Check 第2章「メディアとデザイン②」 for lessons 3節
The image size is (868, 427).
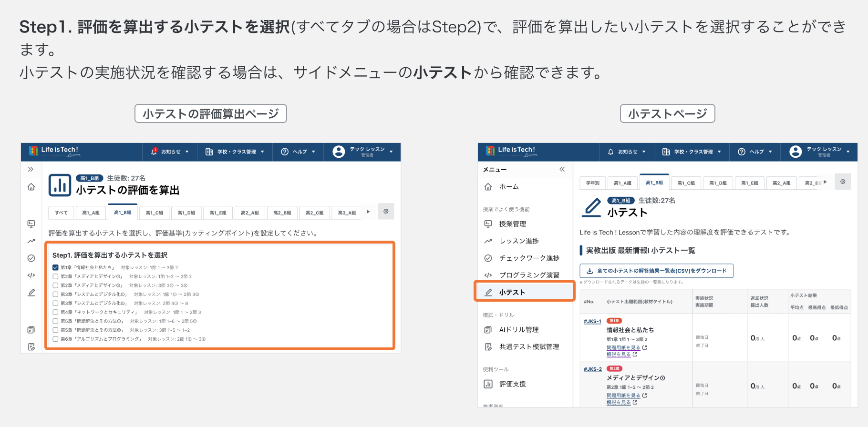[x=55, y=285]
